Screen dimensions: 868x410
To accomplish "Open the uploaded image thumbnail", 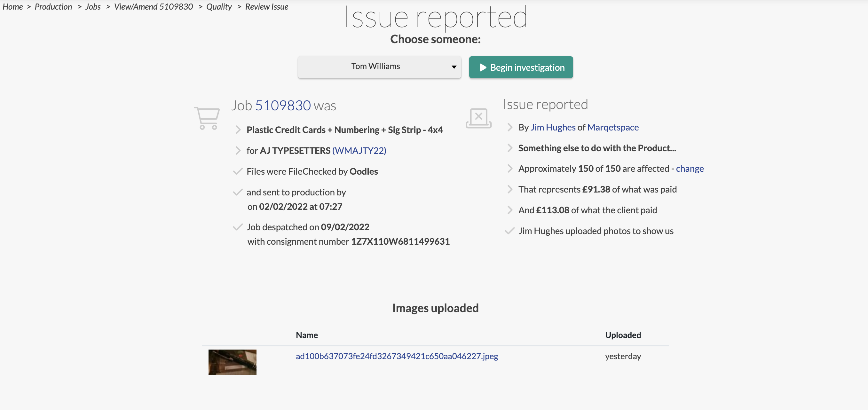I will (233, 362).
